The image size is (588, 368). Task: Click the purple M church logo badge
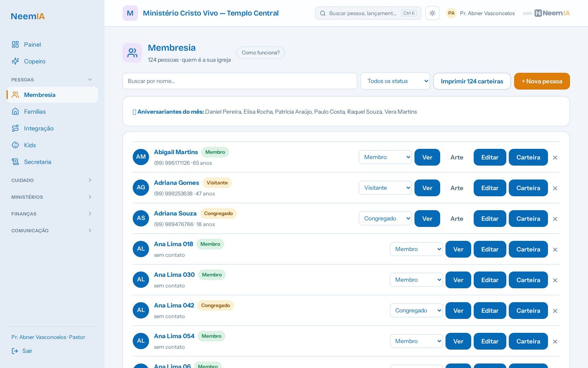(x=130, y=13)
